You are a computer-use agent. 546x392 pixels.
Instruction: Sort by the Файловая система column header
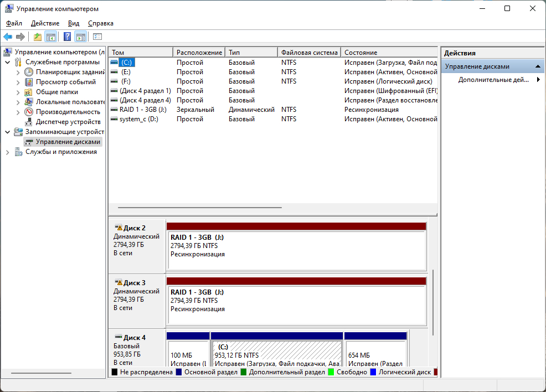[x=309, y=53]
